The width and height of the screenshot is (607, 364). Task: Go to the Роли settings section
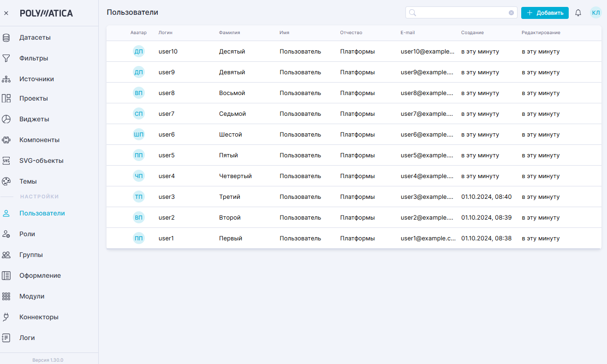pos(27,234)
